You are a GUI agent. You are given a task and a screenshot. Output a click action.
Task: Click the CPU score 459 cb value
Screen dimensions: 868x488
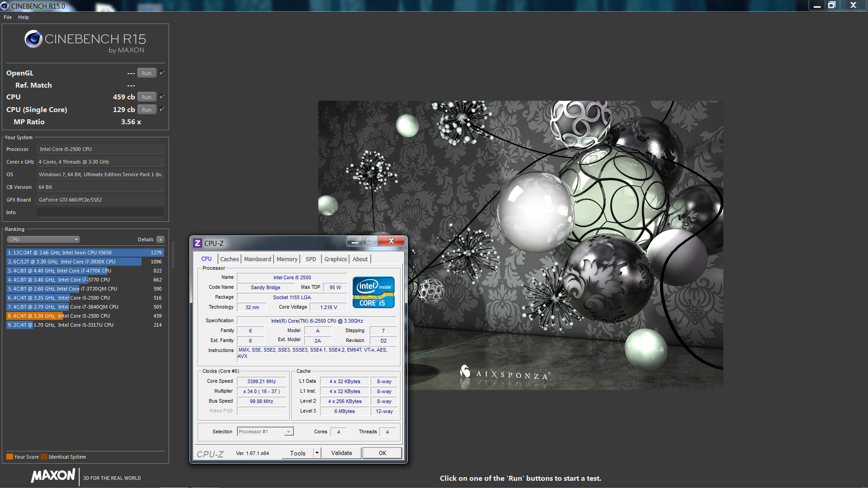tap(124, 97)
